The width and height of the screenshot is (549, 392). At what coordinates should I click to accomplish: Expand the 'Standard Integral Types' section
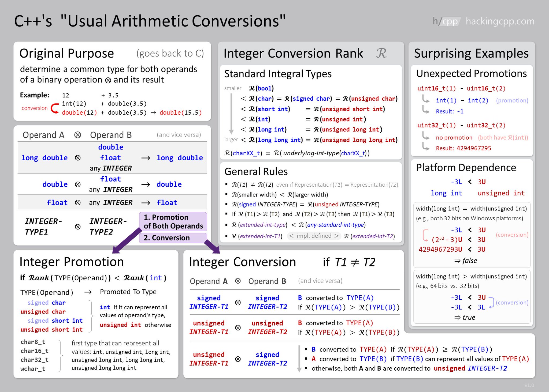click(278, 74)
